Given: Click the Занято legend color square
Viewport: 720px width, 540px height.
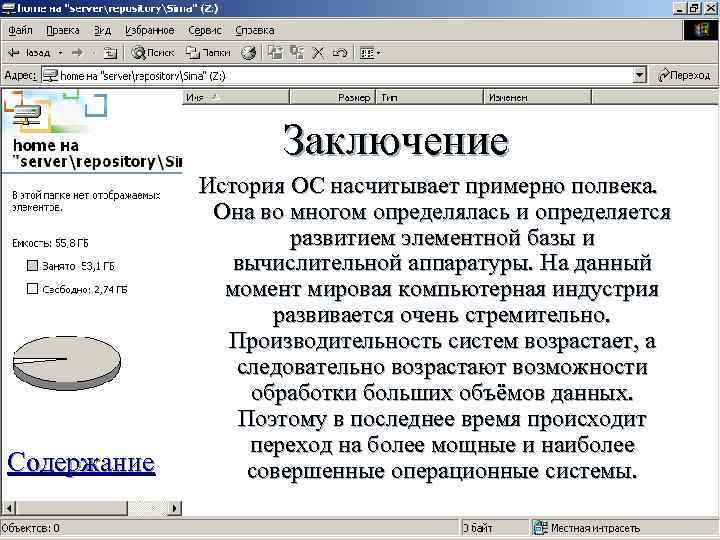Looking at the screenshot, I should 32,265.
